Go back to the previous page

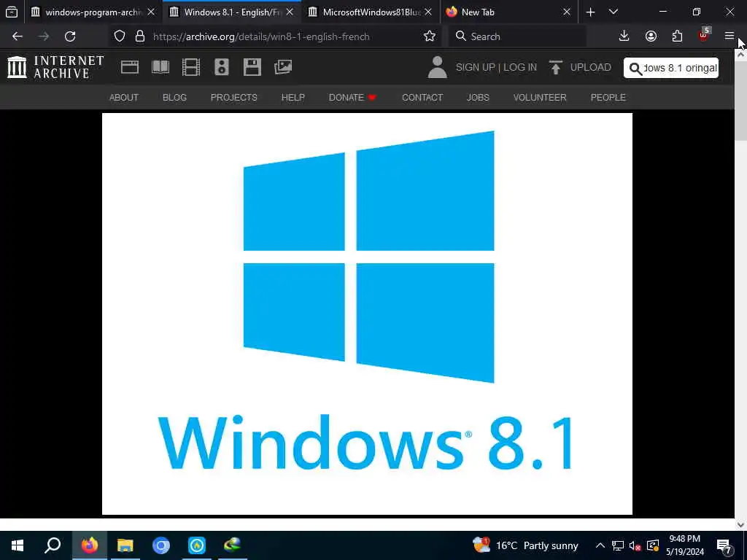click(x=18, y=36)
